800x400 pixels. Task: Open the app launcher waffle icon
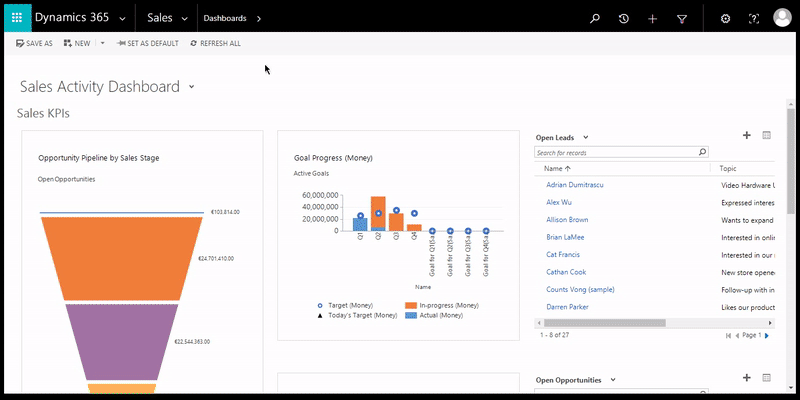pos(16,18)
